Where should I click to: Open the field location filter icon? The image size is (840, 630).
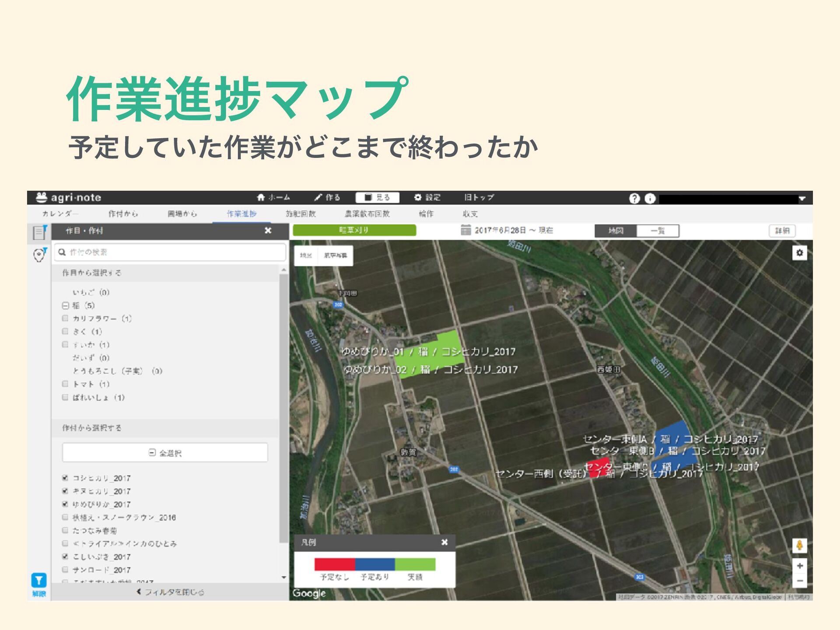tap(39, 254)
